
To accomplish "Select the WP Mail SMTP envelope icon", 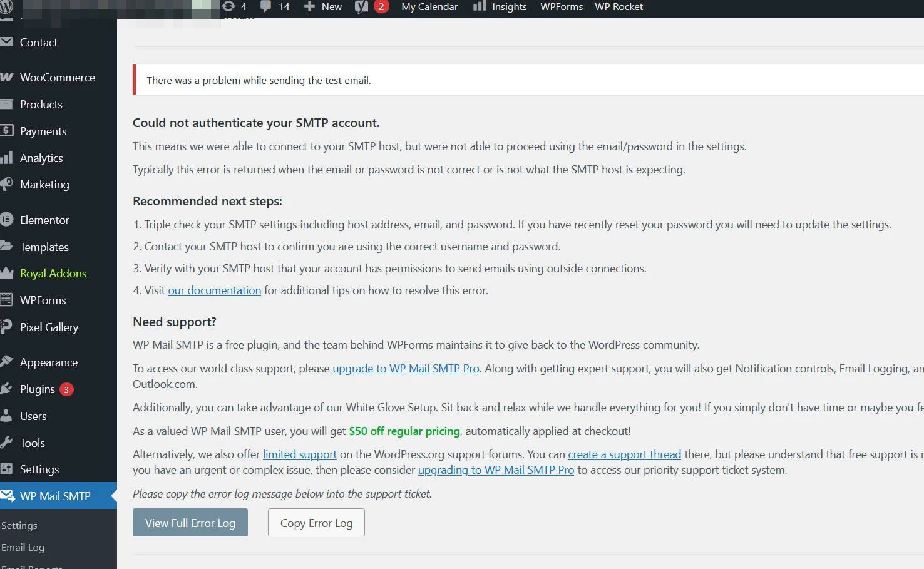I will point(8,496).
